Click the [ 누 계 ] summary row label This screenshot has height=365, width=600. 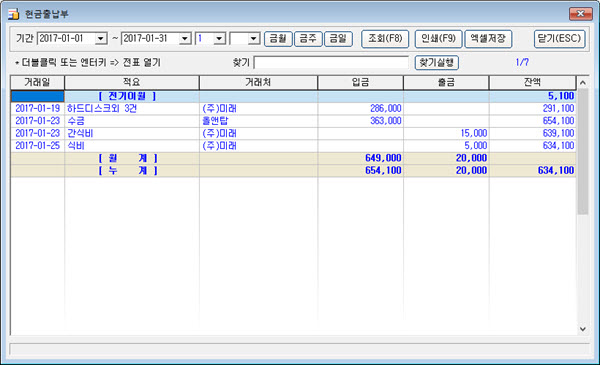(x=128, y=171)
